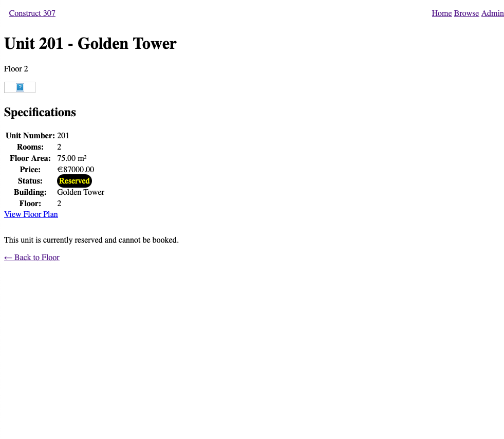
Task: Go to the Home page
Action: tap(441, 13)
